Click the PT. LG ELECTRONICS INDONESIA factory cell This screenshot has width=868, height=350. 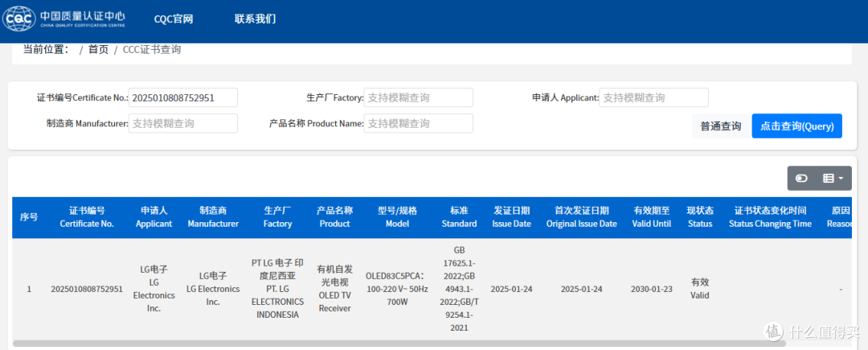[x=277, y=289]
